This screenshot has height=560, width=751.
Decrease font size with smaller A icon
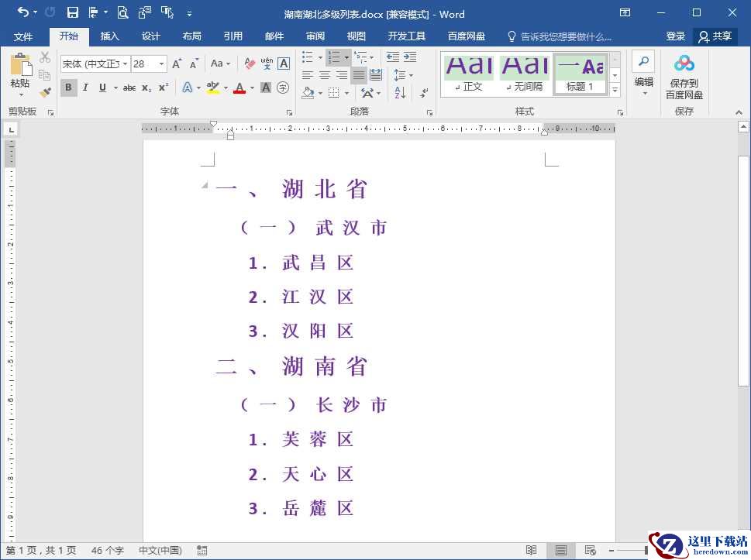point(194,64)
